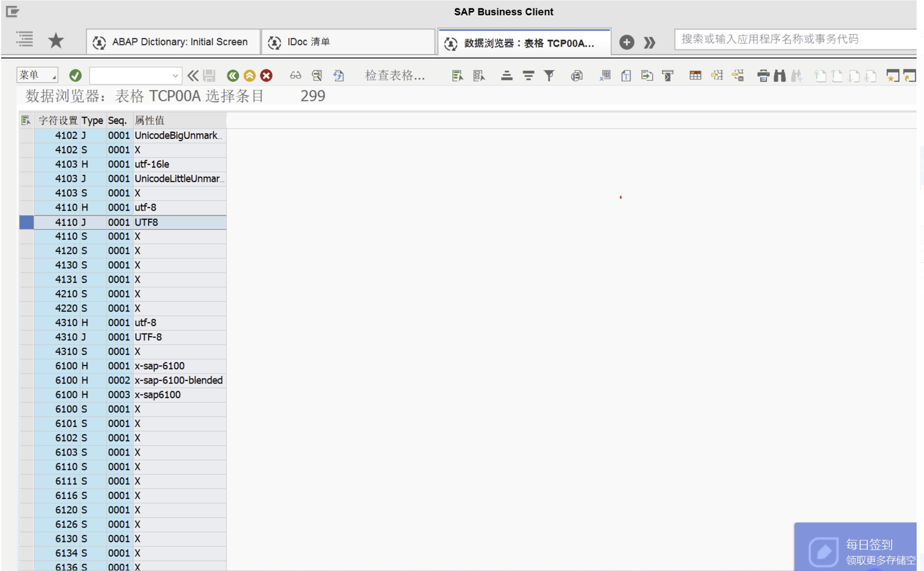Click the Select All toolbar icon
The height and width of the screenshot is (571, 924).
point(457,75)
